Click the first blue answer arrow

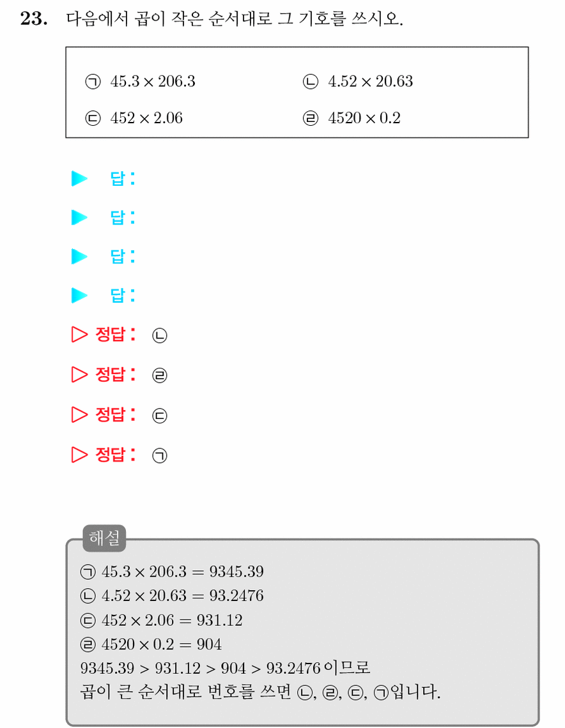tap(79, 178)
